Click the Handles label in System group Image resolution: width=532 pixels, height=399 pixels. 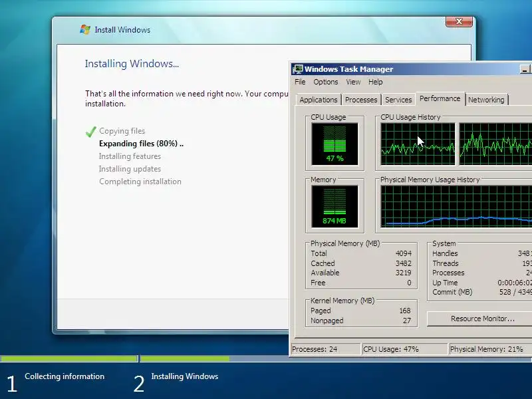point(445,253)
